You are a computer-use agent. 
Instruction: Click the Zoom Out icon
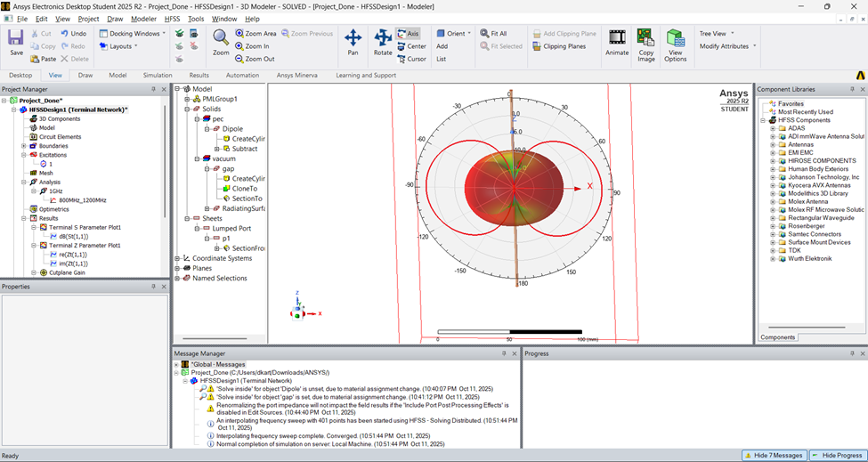[239, 59]
